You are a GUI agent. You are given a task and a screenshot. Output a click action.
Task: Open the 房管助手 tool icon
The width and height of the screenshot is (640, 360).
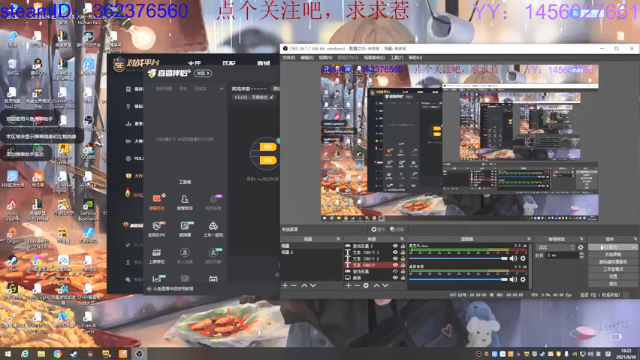[x=184, y=202]
